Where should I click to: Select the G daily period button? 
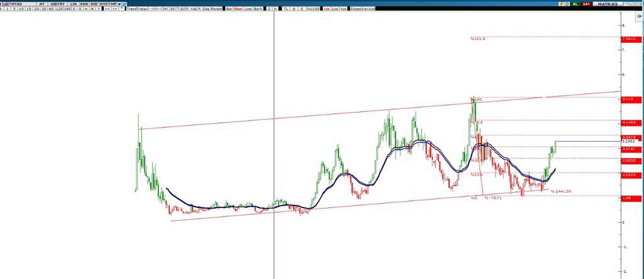tap(80, 9)
